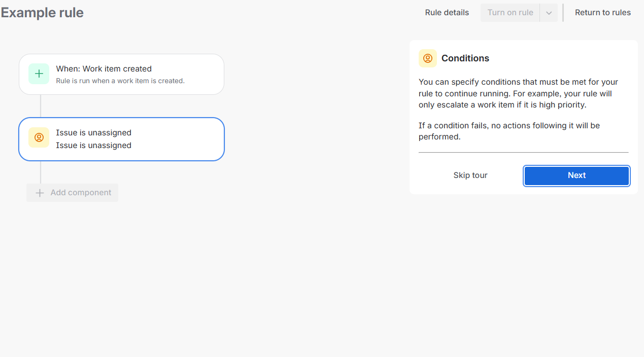Click the Next button in the tour
This screenshot has height=357, width=644.
coord(577,175)
